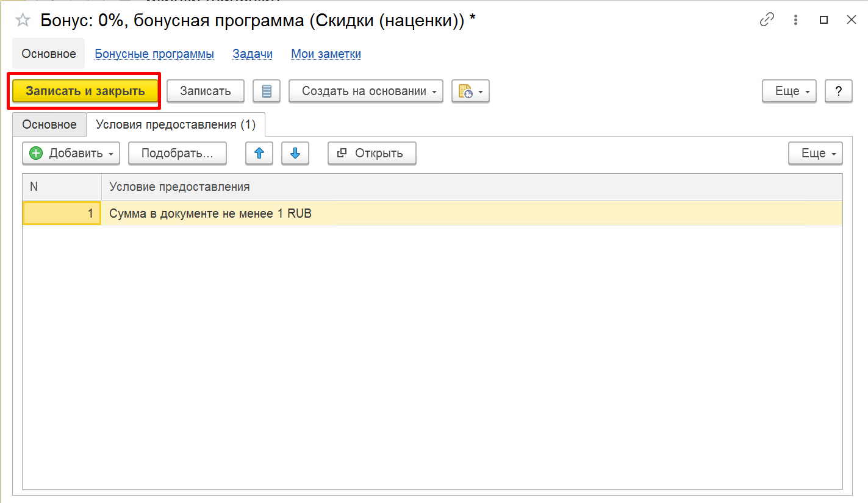Switch to Условия предоставления (1) tab

(x=176, y=124)
